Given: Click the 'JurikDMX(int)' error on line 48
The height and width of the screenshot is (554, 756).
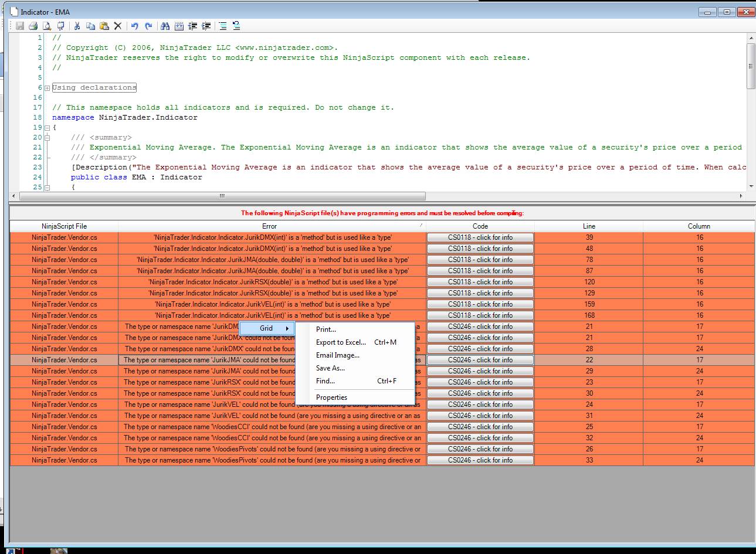Looking at the screenshot, I should pyautogui.click(x=272, y=249).
